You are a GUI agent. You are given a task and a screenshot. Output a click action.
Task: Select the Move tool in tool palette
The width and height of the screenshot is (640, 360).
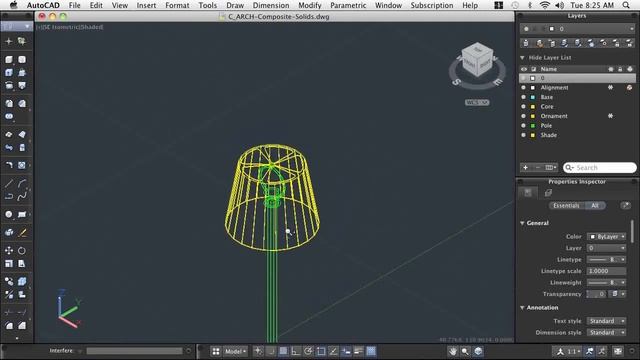click(9, 250)
